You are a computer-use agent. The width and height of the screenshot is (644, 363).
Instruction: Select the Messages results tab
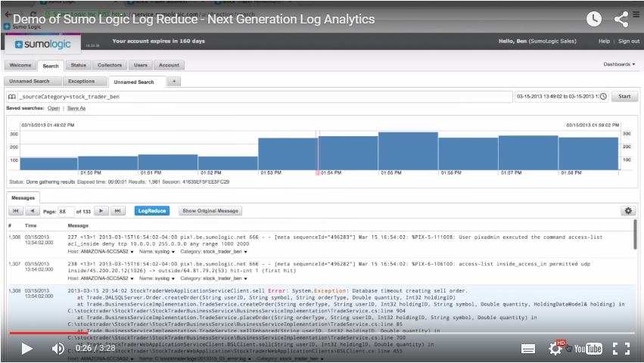(23, 198)
